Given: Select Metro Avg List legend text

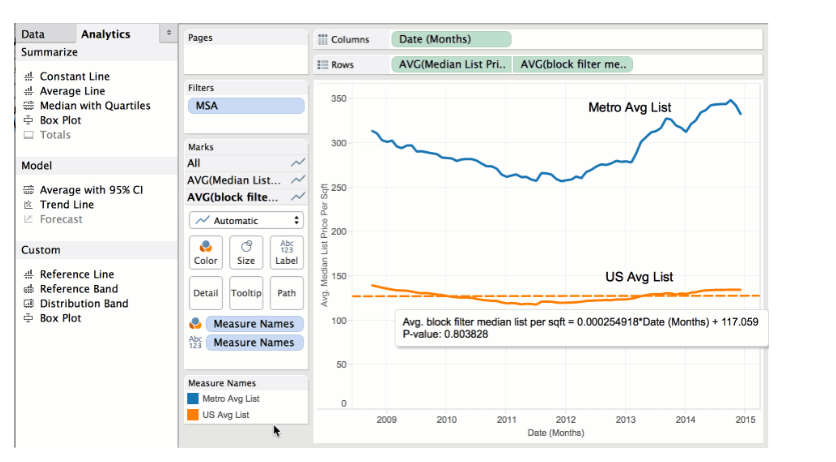Looking at the screenshot, I should (231, 399).
